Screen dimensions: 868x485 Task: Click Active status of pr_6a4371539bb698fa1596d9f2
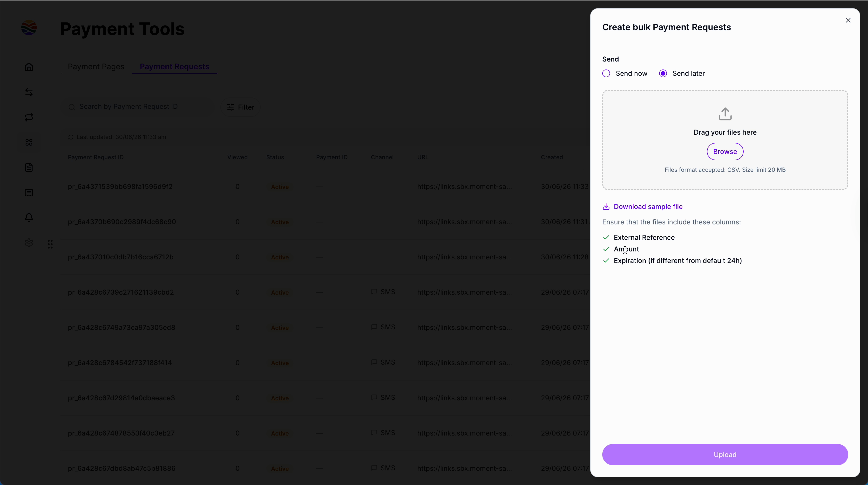(x=280, y=187)
